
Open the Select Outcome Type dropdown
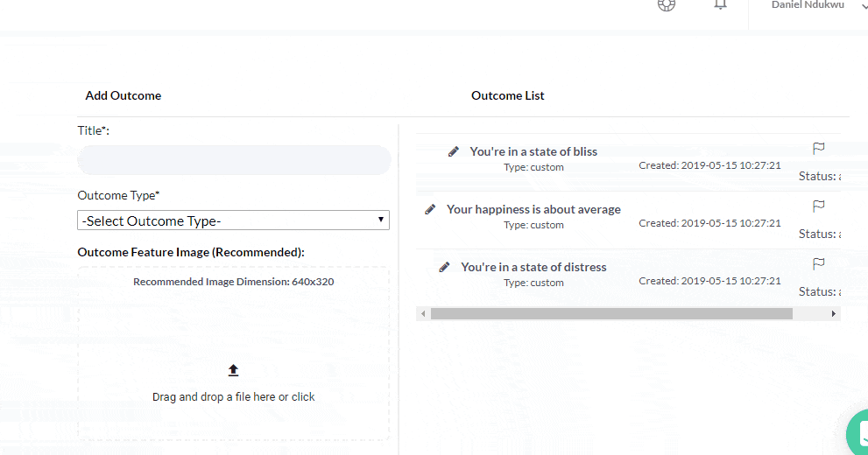pos(234,220)
